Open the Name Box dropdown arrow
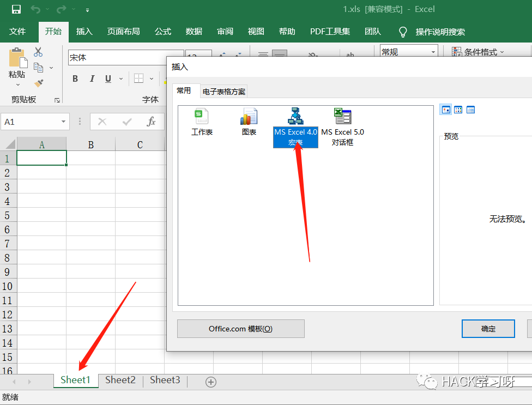 click(x=63, y=122)
